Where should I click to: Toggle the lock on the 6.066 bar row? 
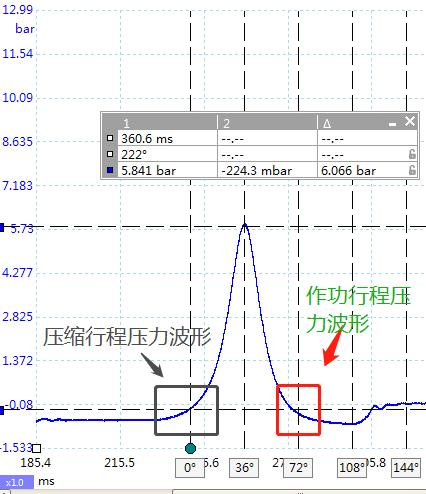click(x=412, y=170)
